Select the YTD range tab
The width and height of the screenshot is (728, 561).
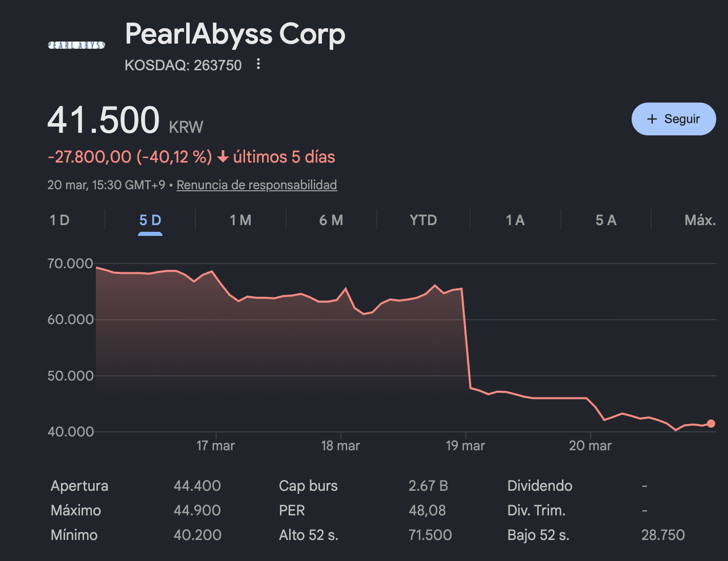(423, 221)
